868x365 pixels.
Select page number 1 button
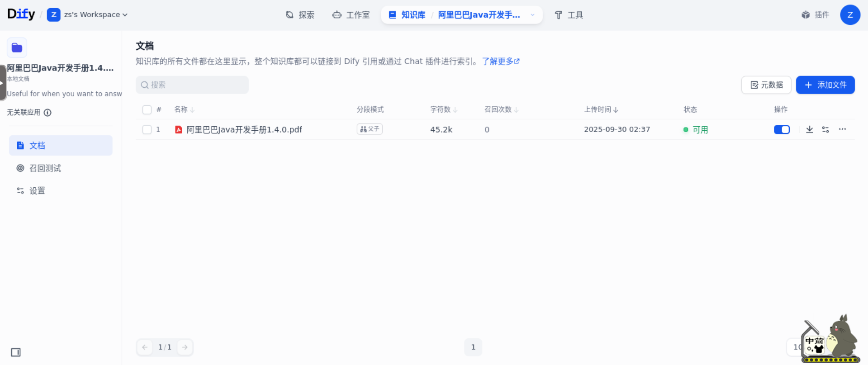pos(473,347)
